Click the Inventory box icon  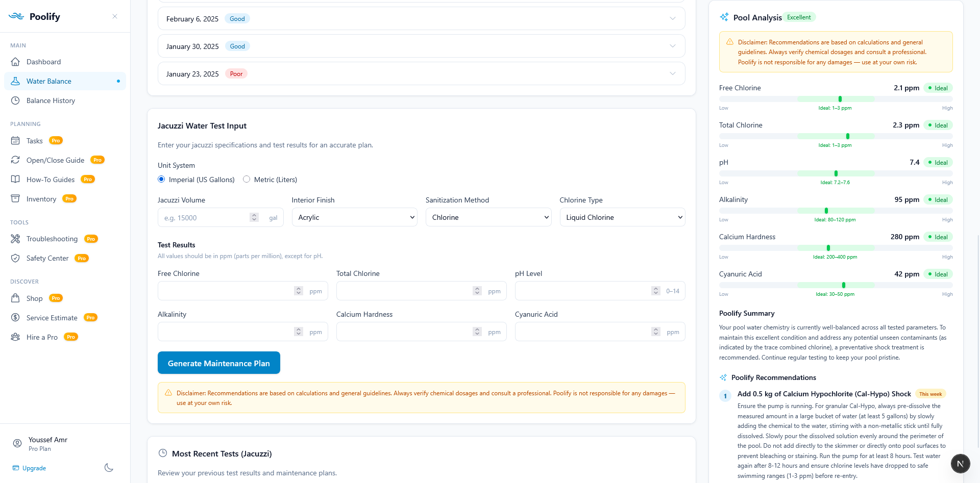15,199
